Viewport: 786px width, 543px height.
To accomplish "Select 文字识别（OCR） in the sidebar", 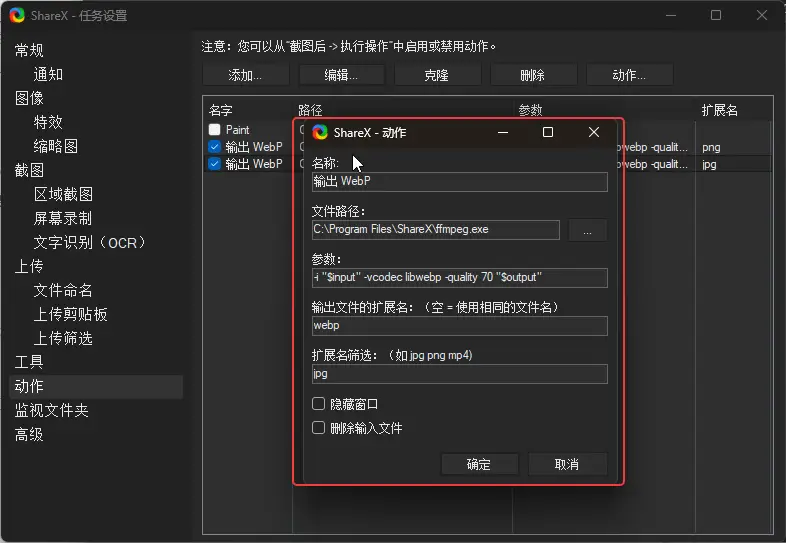I will point(90,243).
